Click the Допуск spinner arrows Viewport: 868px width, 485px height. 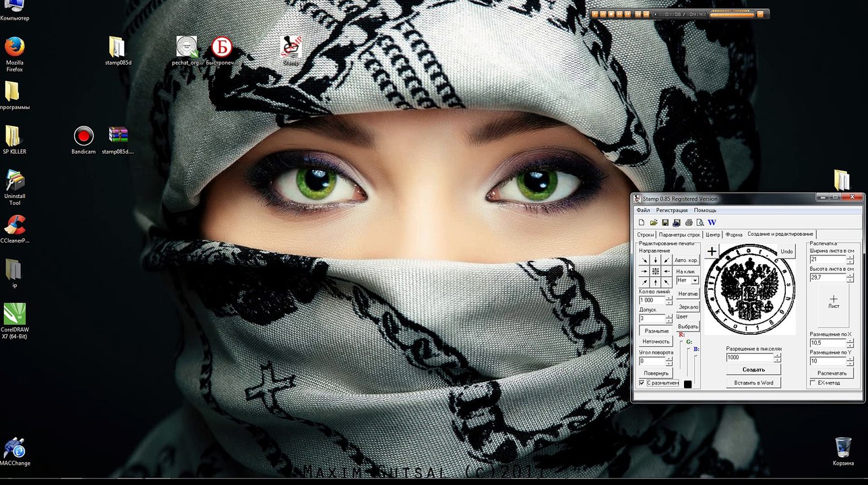click(669, 319)
